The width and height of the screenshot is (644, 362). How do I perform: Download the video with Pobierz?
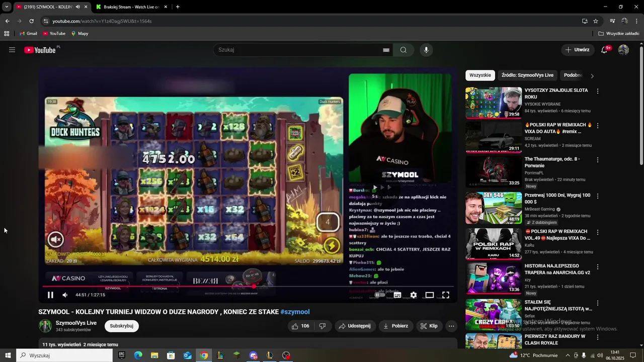396,326
